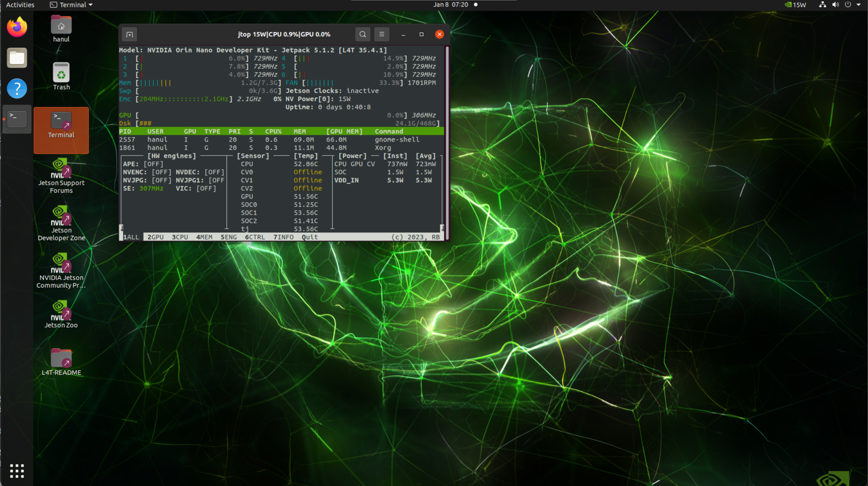Select the Xorg process row
The width and height of the screenshot is (868, 486).
click(x=281, y=148)
